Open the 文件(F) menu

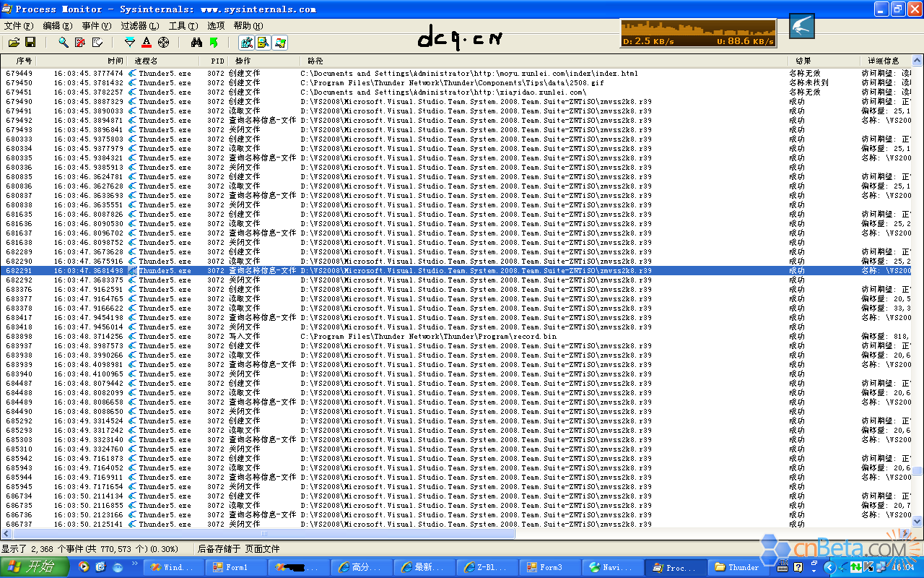[x=19, y=25]
